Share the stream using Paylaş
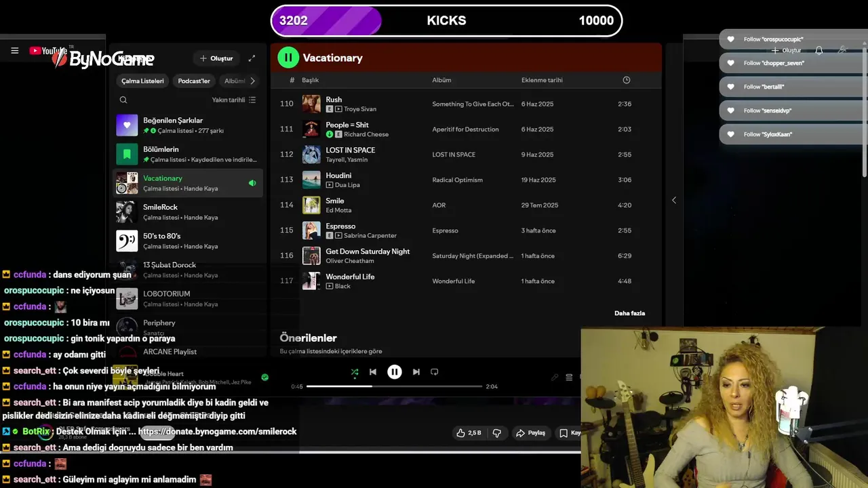868x488 pixels. (530, 432)
